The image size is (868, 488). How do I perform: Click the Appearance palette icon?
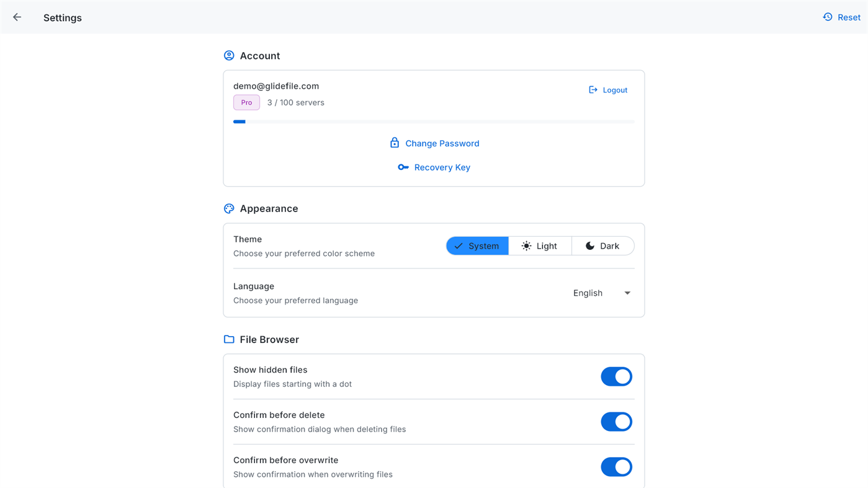[229, 209]
